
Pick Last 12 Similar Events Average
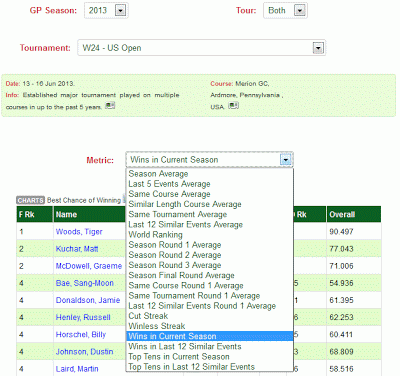pos(210,225)
